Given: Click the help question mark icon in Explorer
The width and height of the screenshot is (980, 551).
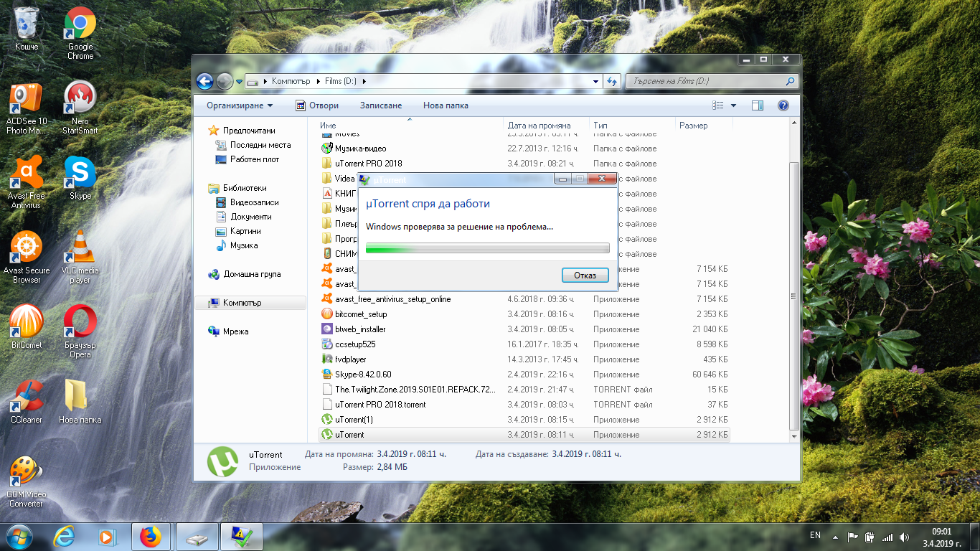Looking at the screenshot, I should click(783, 105).
